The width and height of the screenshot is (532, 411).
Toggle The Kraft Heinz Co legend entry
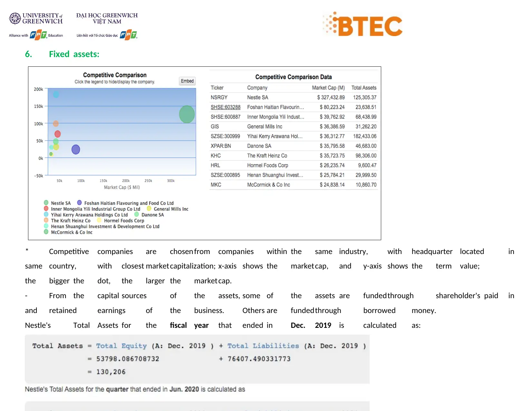point(67,220)
